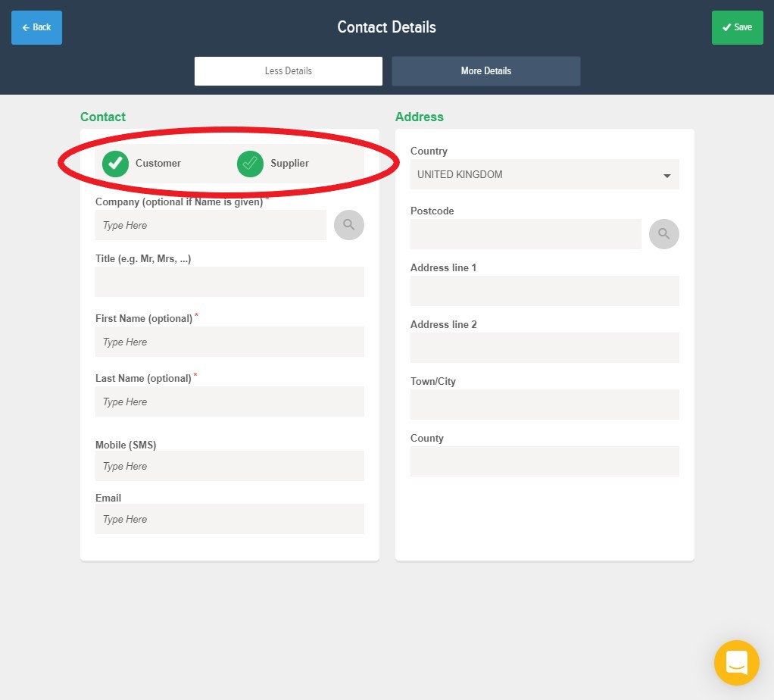Screen dimensions: 774x700
Task: Click the postcode lookup magnifier icon
Action: (663, 233)
